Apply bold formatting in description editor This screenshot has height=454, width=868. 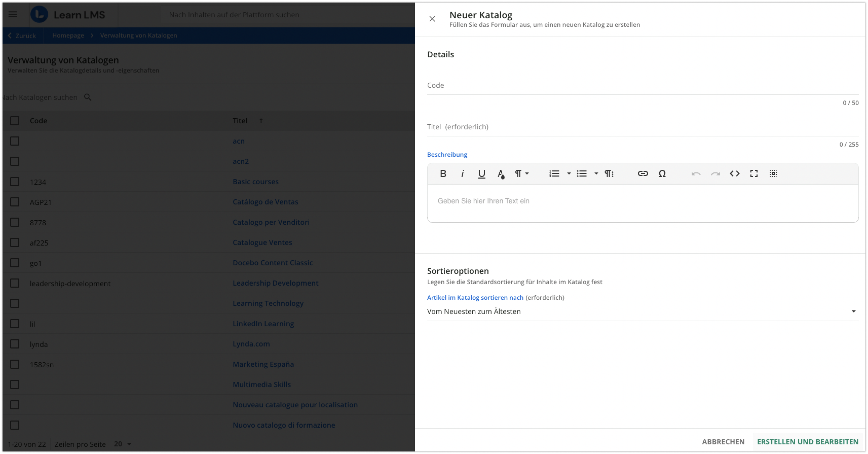pos(443,173)
